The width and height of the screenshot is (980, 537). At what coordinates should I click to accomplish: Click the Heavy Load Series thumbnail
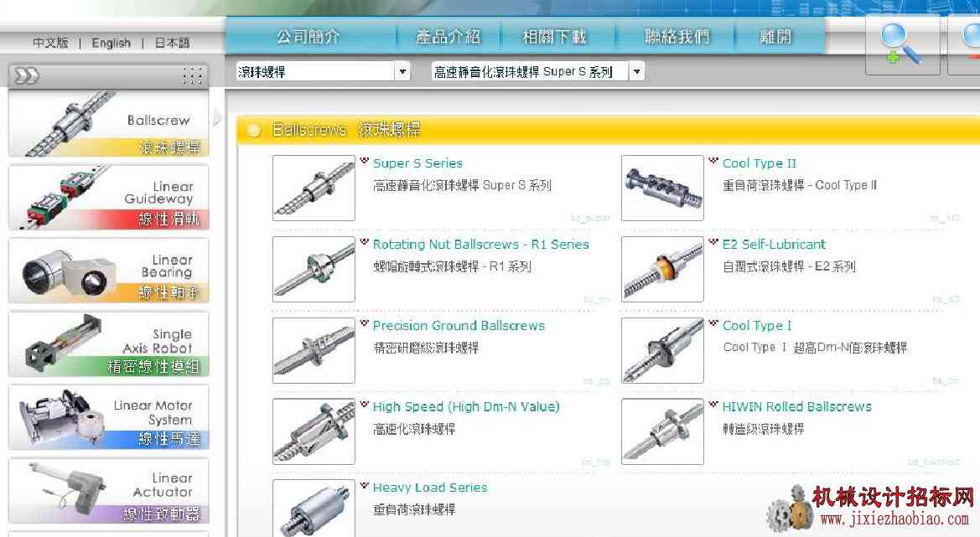(x=314, y=509)
